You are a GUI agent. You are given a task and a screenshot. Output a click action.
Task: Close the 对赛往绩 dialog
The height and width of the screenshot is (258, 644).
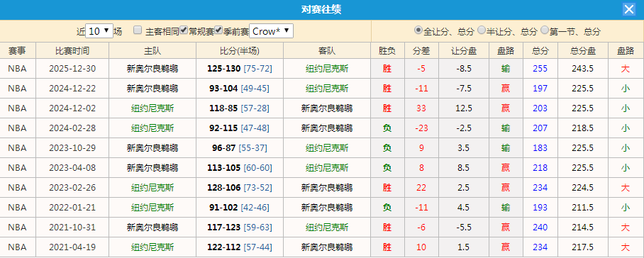pyautogui.click(x=629, y=9)
